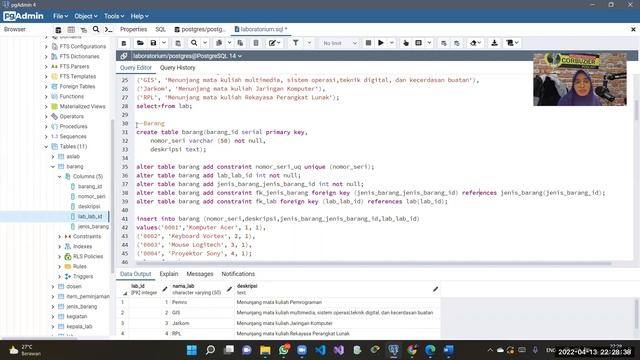Switch to the postgres/postg... query tab
This screenshot has height=360, width=640.
[200, 29]
